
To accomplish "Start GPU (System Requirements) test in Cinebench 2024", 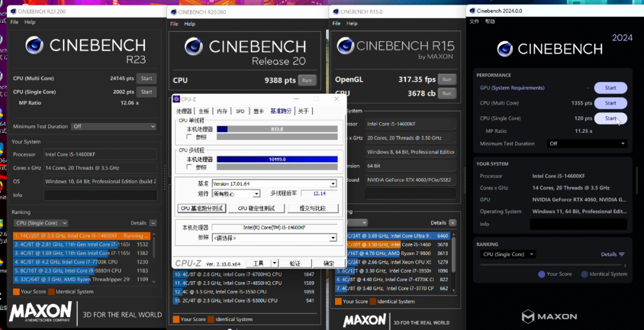I will click(x=611, y=88).
